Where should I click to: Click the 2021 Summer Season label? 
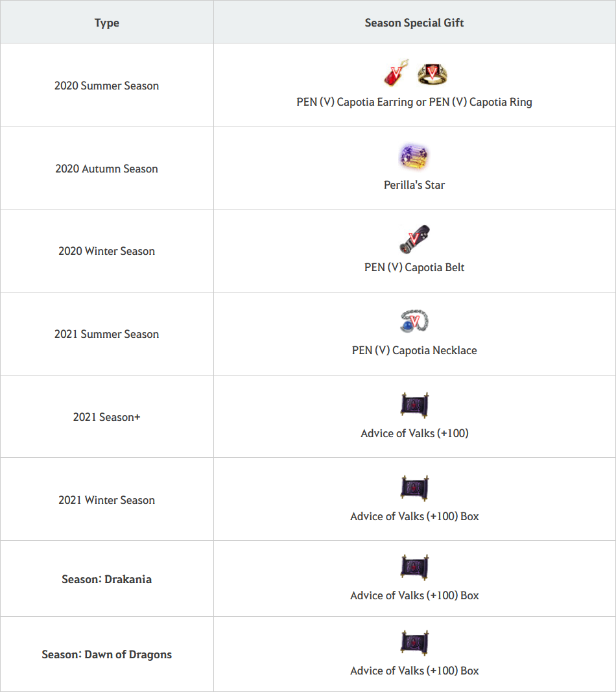[107, 334]
